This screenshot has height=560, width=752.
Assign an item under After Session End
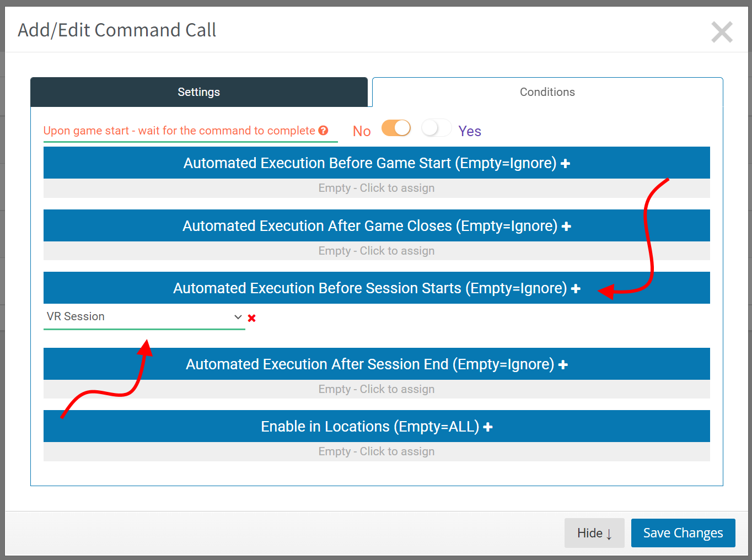[377, 389]
